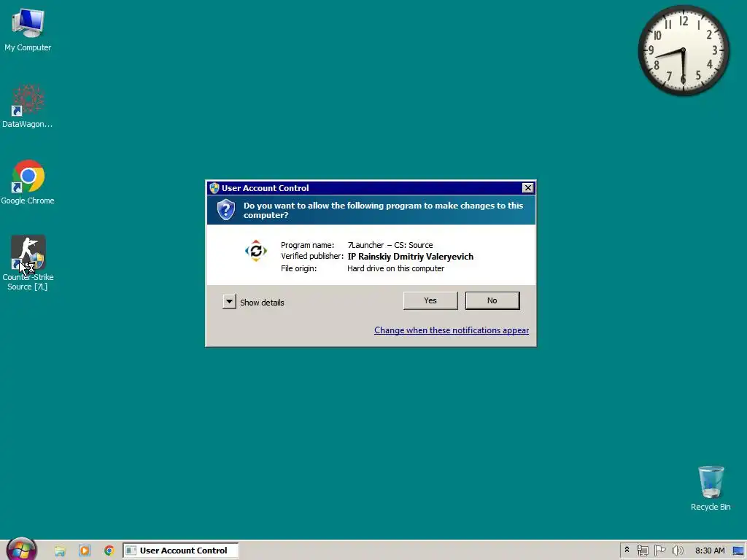Open the Action Center flag icon

click(x=659, y=551)
